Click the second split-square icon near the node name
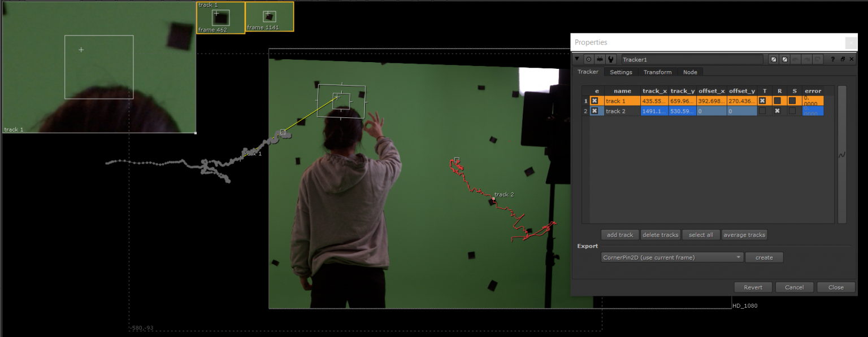The width and height of the screenshot is (868, 337). click(x=784, y=59)
